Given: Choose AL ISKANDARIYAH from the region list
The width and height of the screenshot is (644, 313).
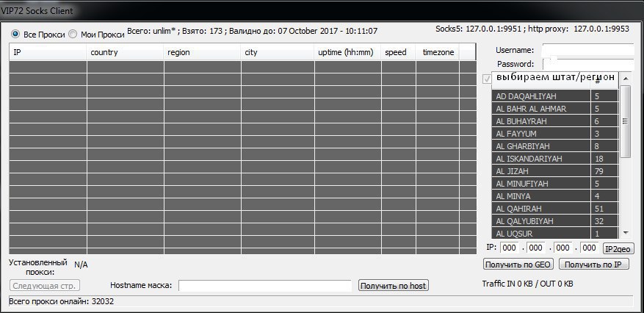Looking at the screenshot, I should tap(540, 159).
